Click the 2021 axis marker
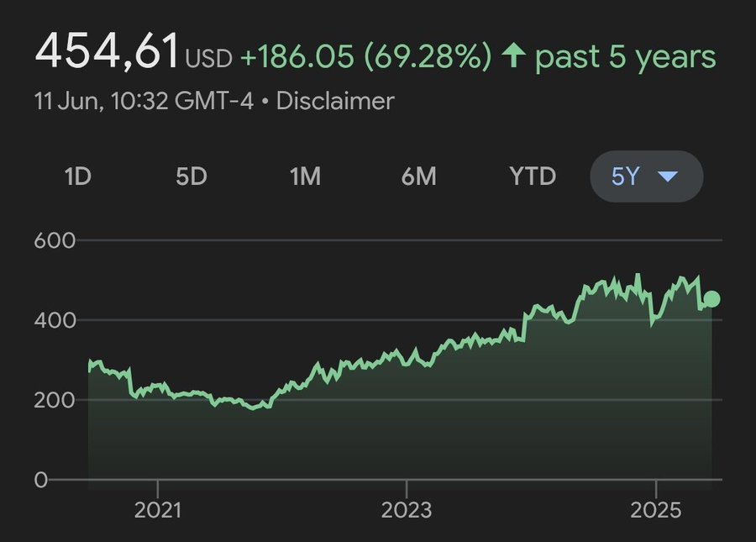This screenshot has width=756, height=542. (158, 510)
